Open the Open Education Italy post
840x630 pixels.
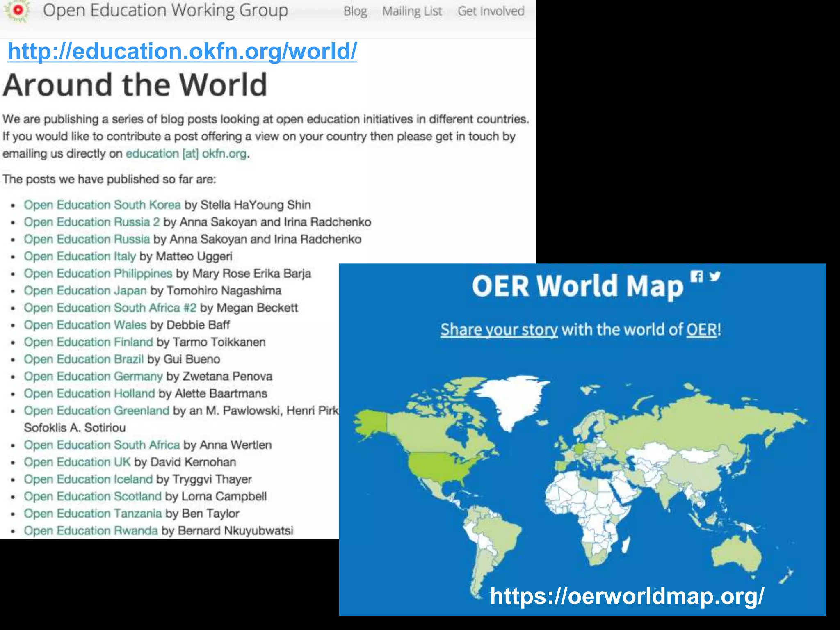click(x=80, y=256)
